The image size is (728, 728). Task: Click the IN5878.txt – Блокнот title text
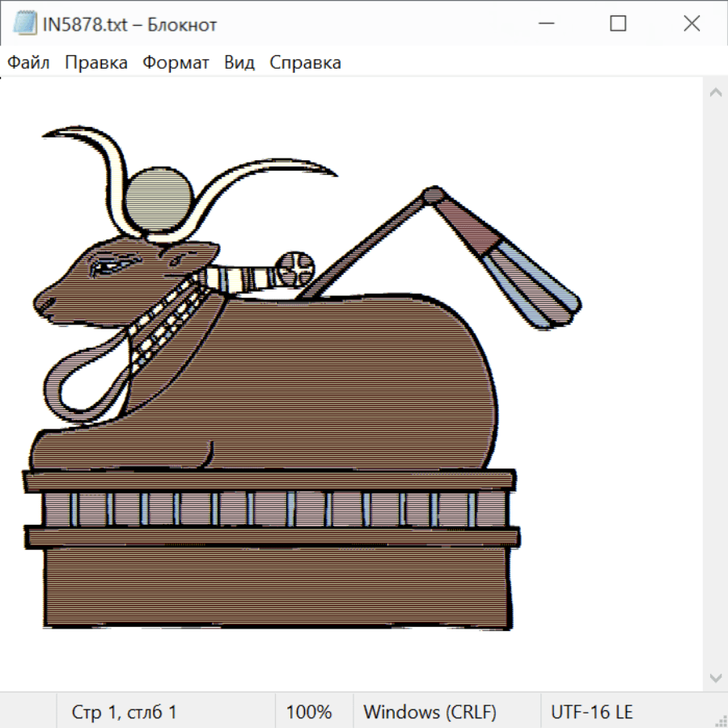(129, 25)
